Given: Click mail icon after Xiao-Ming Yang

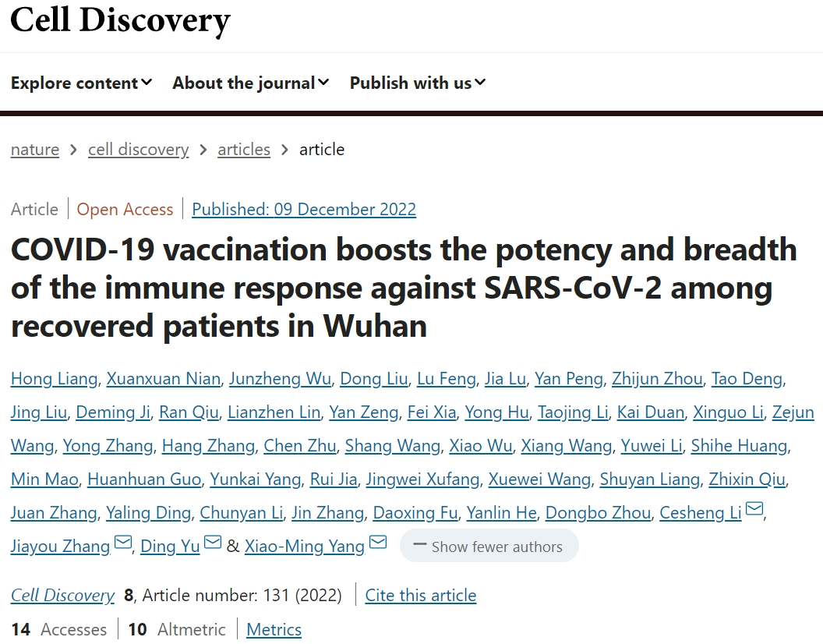Looking at the screenshot, I should [378, 543].
